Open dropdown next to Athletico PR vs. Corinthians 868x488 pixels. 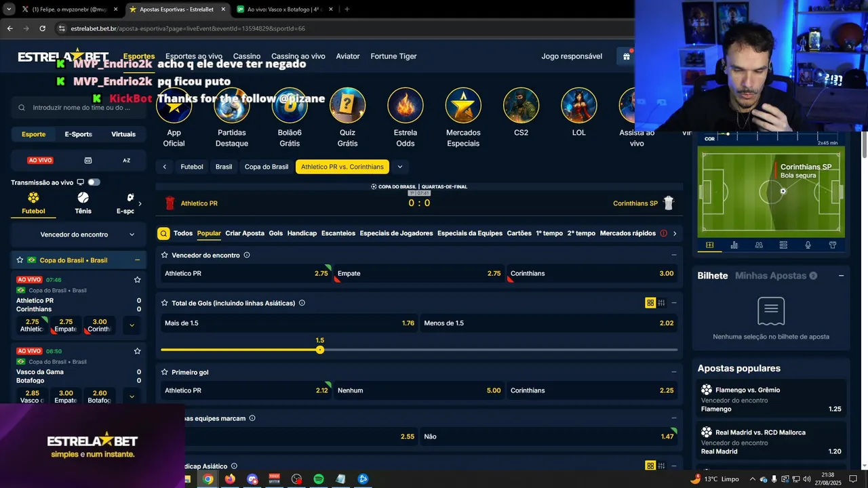tap(400, 167)
